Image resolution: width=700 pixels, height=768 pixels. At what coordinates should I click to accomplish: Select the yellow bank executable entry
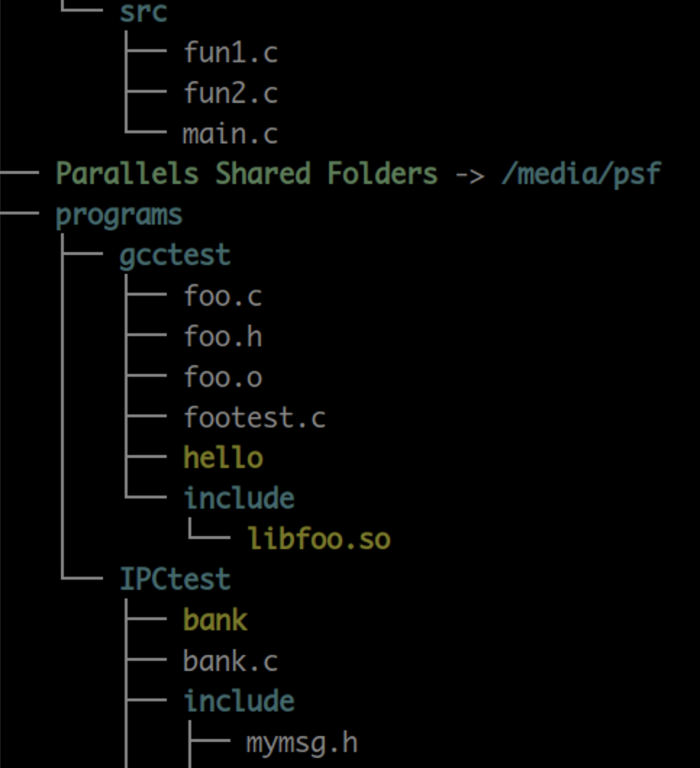214,620
